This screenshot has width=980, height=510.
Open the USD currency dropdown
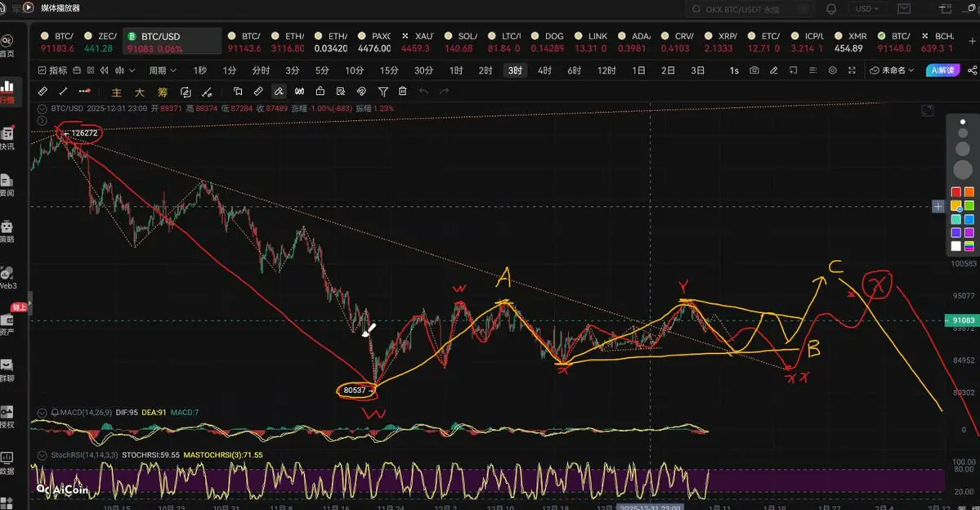click(x=867, y=9)
